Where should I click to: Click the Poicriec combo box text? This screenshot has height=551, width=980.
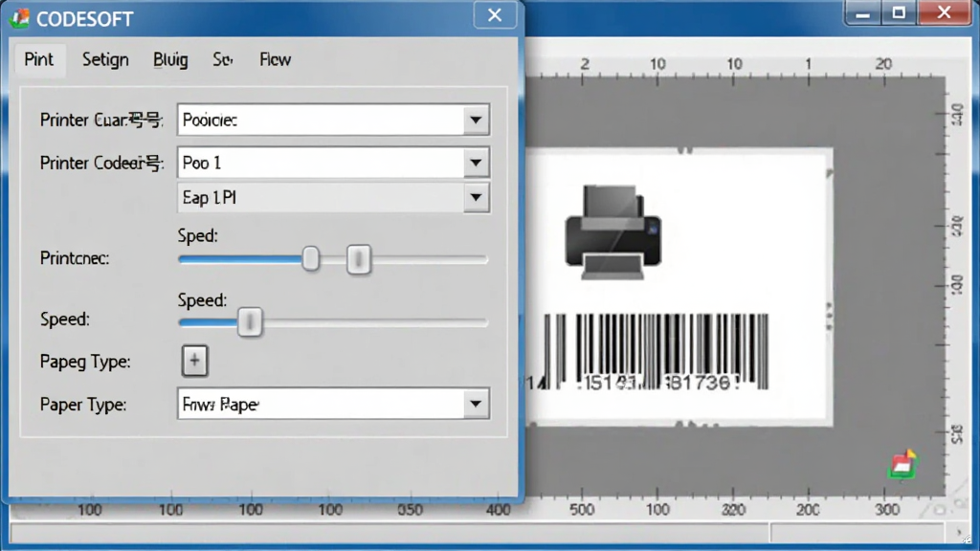tap(210, 120)
